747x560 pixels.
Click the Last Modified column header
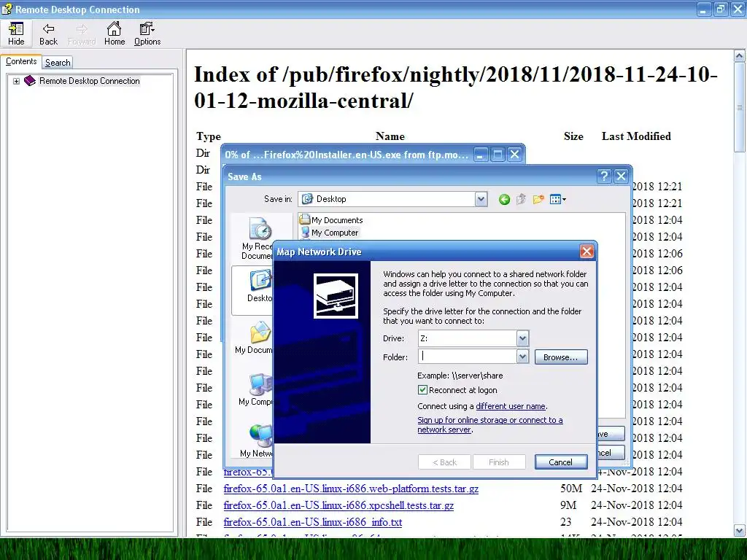[x=636, y=136]
